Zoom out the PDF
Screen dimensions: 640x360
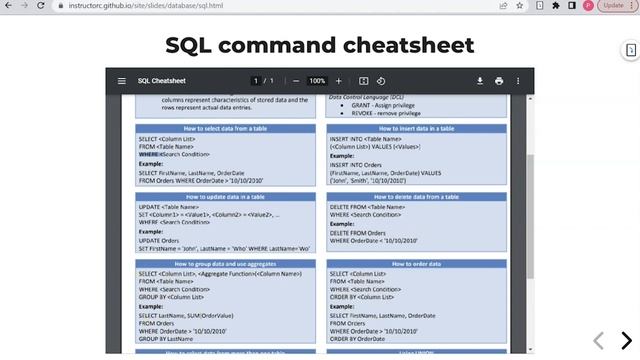tap(296, 81)
